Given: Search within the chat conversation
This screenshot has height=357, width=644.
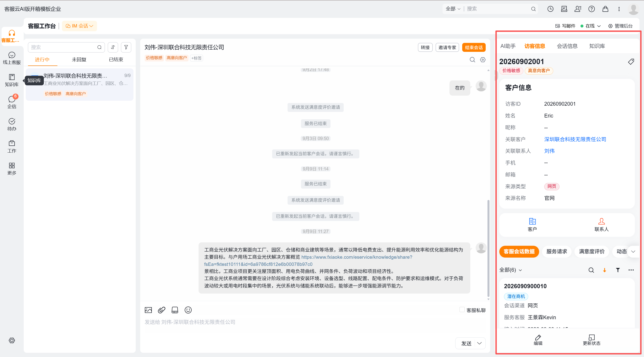Looking at the screenshot, I should tap(472, 59).
